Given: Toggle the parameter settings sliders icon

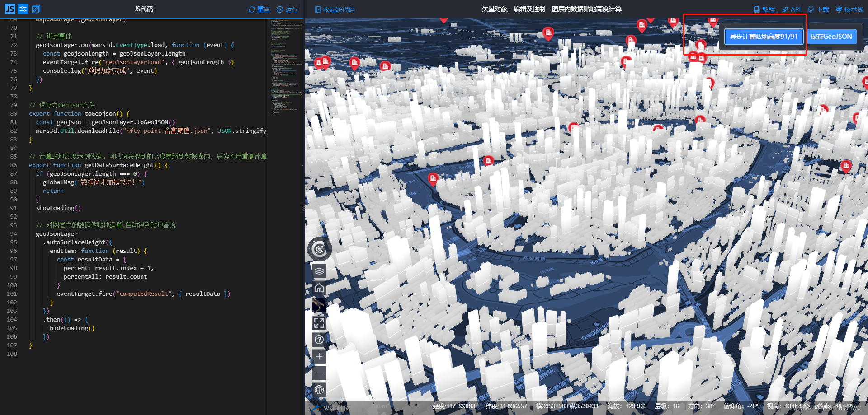Looking at the screenshot, I should point(23,9).
